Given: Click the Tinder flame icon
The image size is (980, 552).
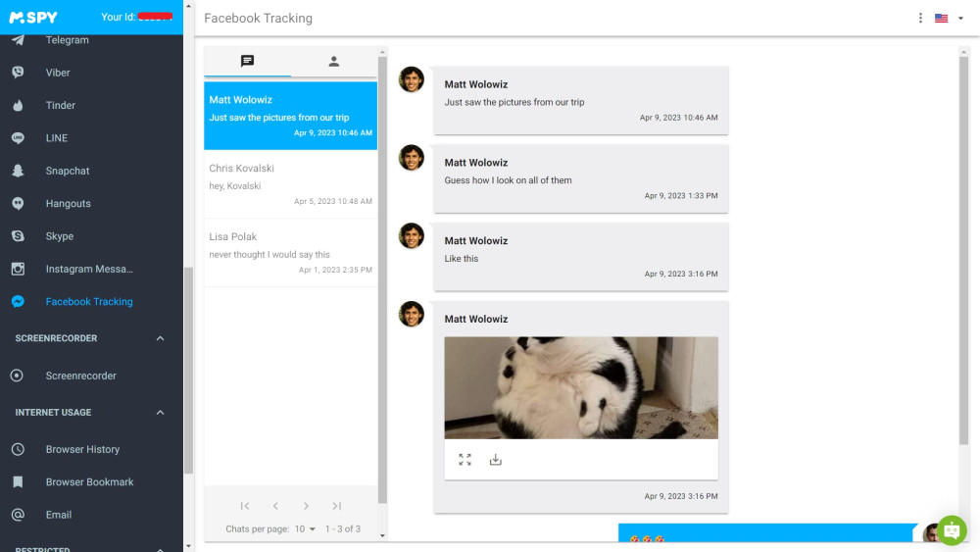Looking at the screenshot, I should (18, 105).
